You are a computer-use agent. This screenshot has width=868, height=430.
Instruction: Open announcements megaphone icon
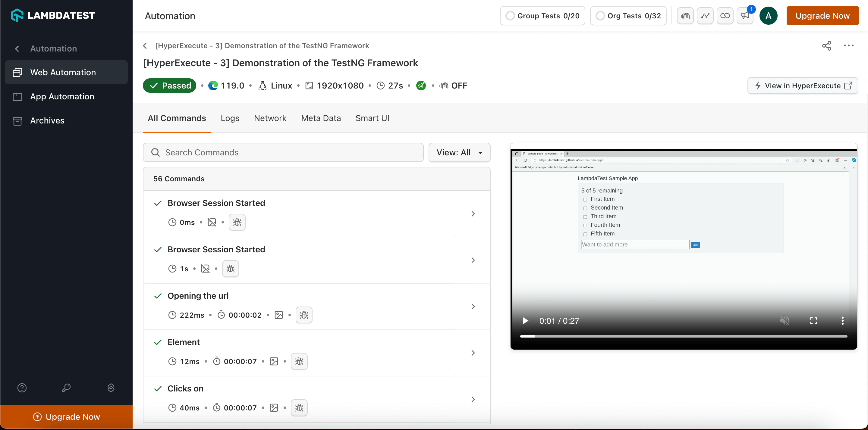point(745,16)
